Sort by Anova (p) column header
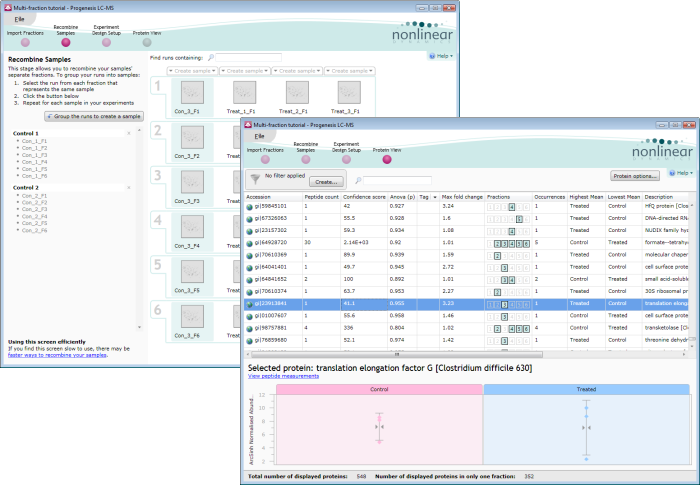700x485 pixels. (x=402, y=197)
